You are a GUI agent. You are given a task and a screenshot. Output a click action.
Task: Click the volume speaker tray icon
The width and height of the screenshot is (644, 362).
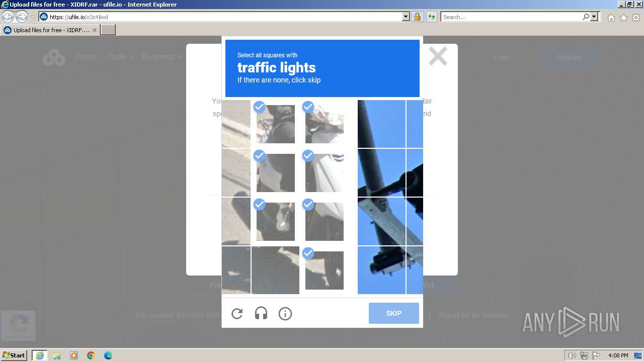[572, 355]
